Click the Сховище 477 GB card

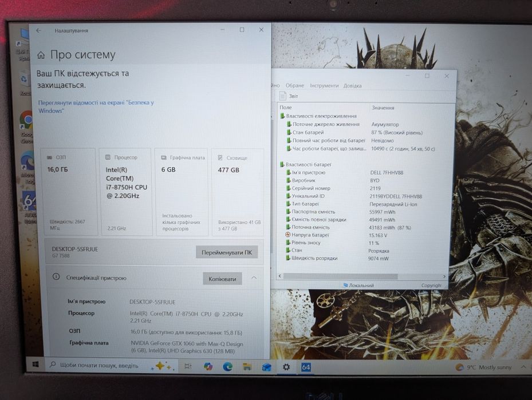[238, 192]
